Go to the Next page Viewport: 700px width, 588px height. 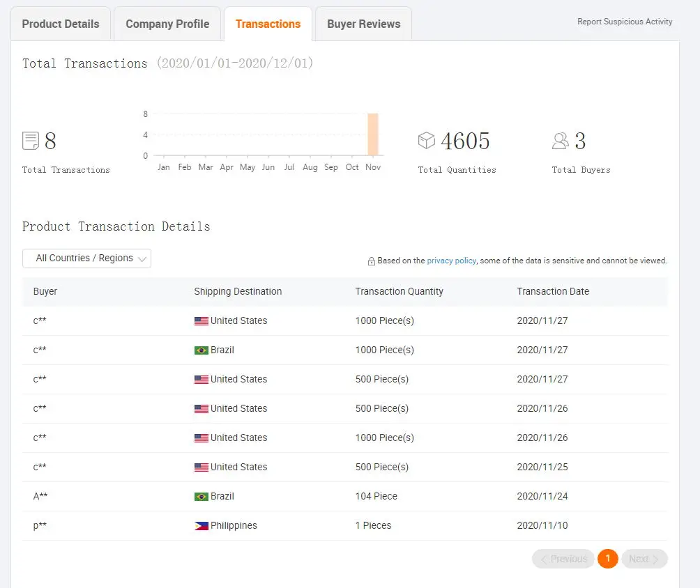coord(644,559)
